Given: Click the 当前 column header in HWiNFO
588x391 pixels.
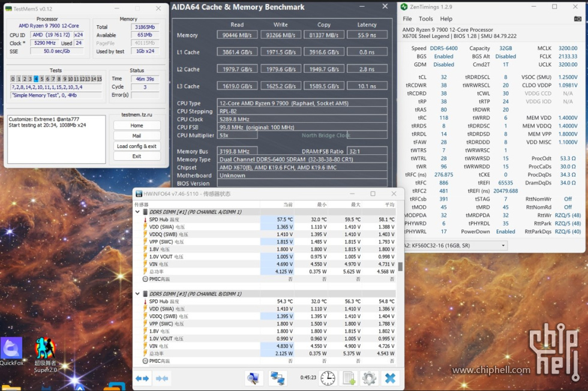Looking at the screenshot, I should [288, 204].
